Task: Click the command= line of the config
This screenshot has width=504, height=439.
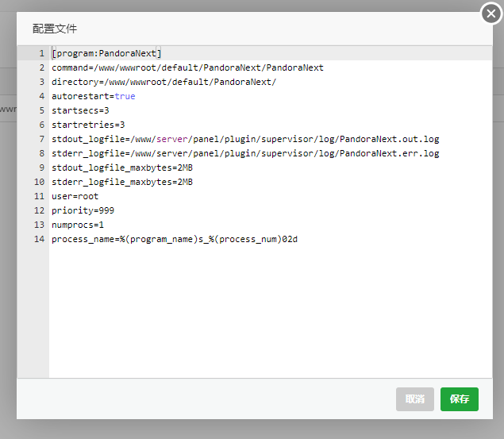Action: 188,67
